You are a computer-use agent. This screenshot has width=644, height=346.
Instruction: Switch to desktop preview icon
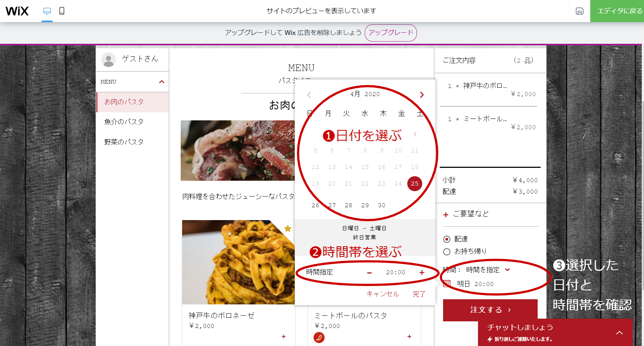pos(47,11)
